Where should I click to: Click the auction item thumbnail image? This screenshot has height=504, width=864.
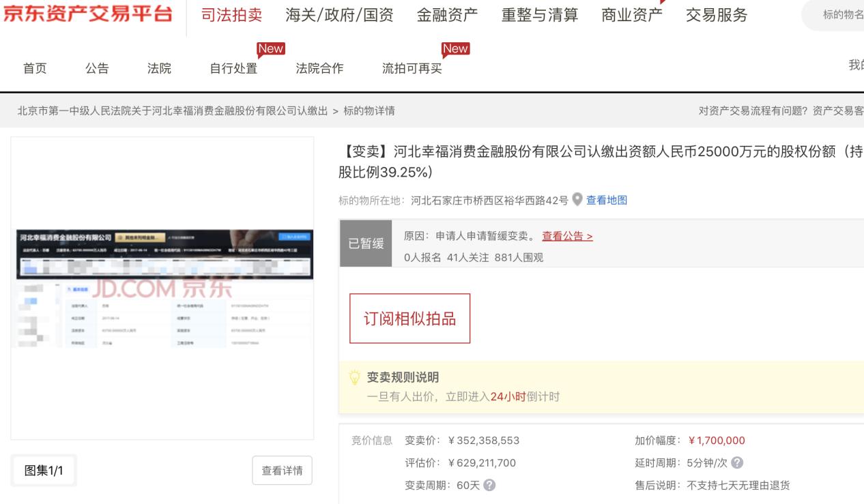click(x=162, y=285)
